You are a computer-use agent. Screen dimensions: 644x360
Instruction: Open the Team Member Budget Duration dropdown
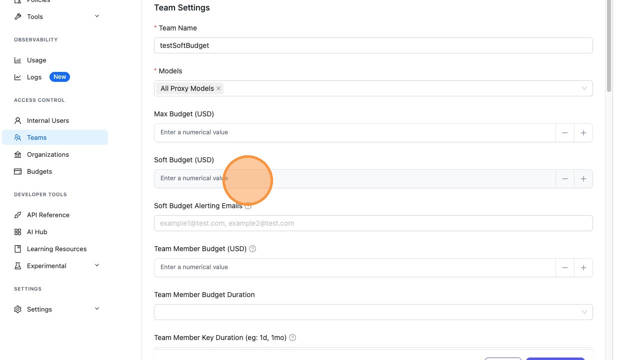373,312
